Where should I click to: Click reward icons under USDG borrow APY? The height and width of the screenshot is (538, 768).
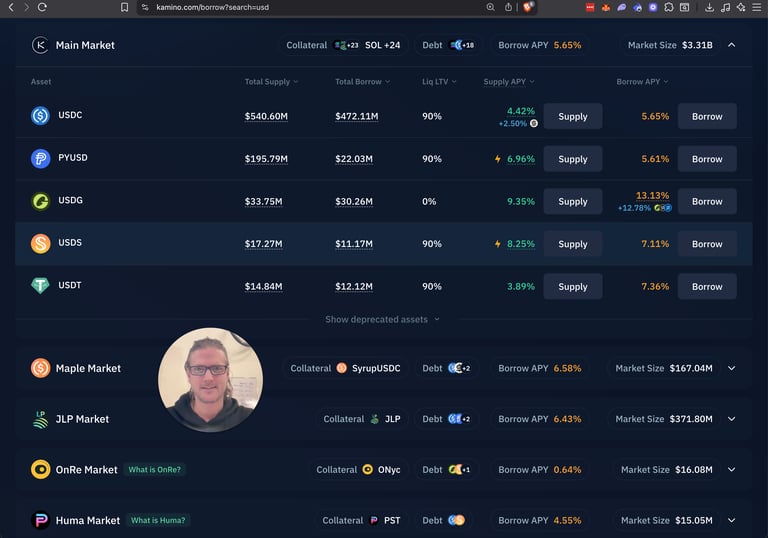click(663, 208)
